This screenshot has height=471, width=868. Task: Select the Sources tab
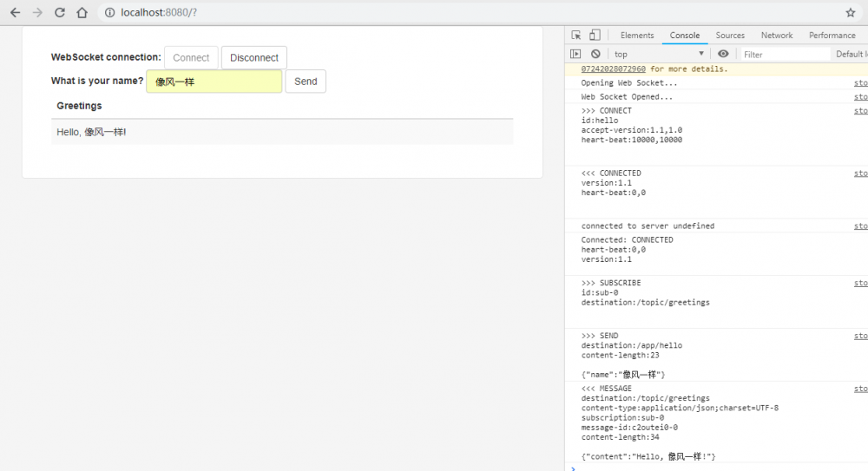click(730, 36)
